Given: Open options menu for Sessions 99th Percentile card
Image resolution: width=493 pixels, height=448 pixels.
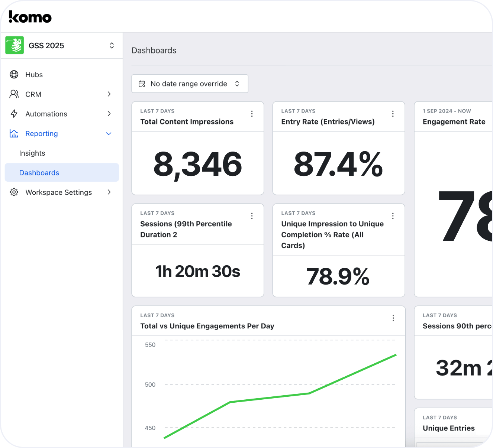Looking at the screenshot, I should [x=252, y=216].
